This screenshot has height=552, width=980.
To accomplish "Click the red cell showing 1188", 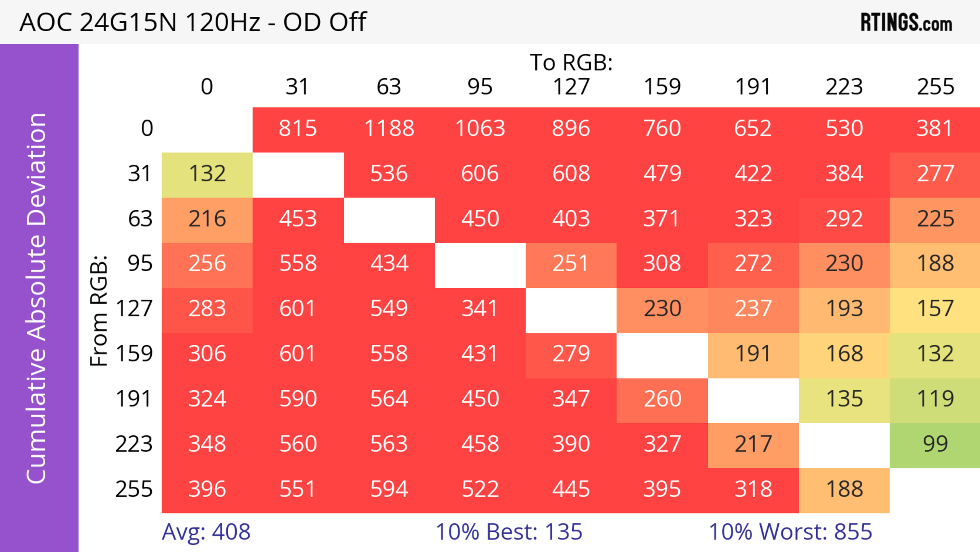I will pos(389,129).
